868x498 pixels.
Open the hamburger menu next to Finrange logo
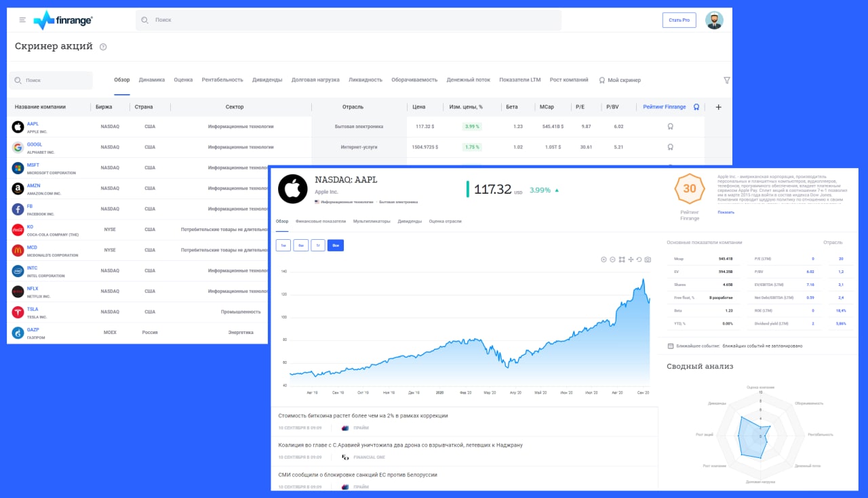coord(22,20)
